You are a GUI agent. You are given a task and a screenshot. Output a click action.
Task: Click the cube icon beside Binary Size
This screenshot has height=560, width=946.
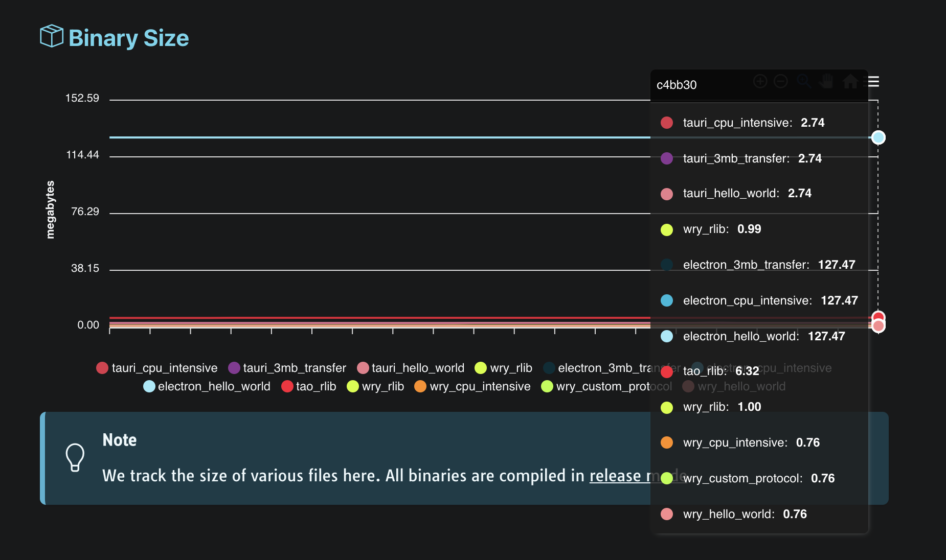pos(51,36)
